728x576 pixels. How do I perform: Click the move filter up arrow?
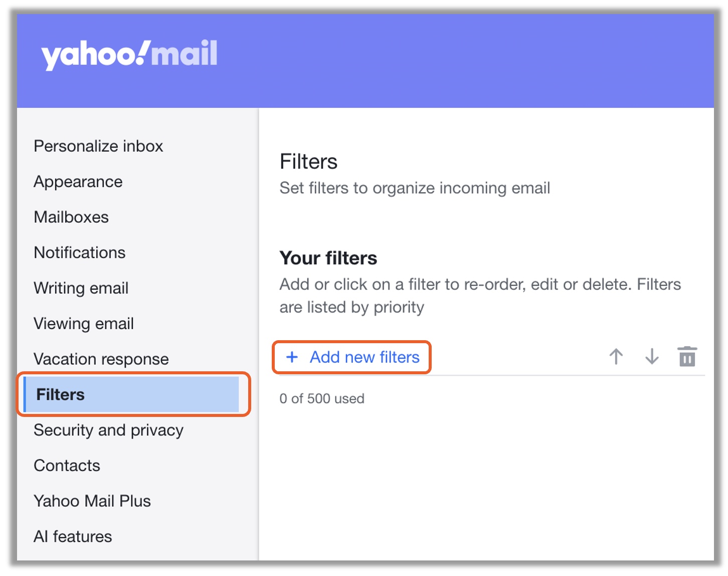[x=616, y=357]
